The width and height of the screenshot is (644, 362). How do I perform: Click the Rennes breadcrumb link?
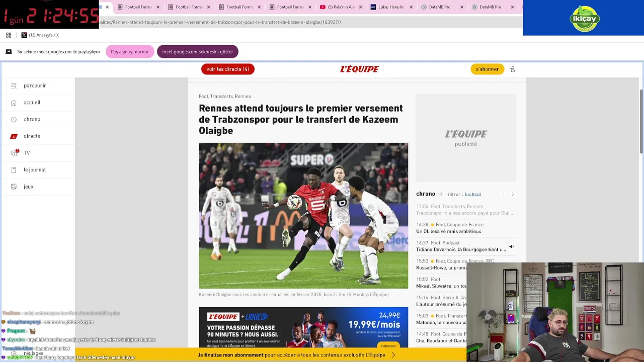(x=243, y=97)
